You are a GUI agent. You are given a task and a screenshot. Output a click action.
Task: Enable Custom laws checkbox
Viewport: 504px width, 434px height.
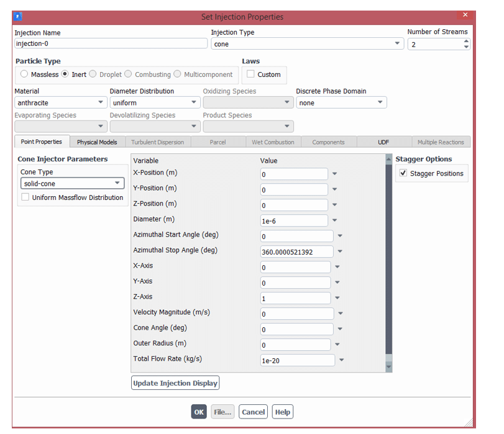coord(250,75)
